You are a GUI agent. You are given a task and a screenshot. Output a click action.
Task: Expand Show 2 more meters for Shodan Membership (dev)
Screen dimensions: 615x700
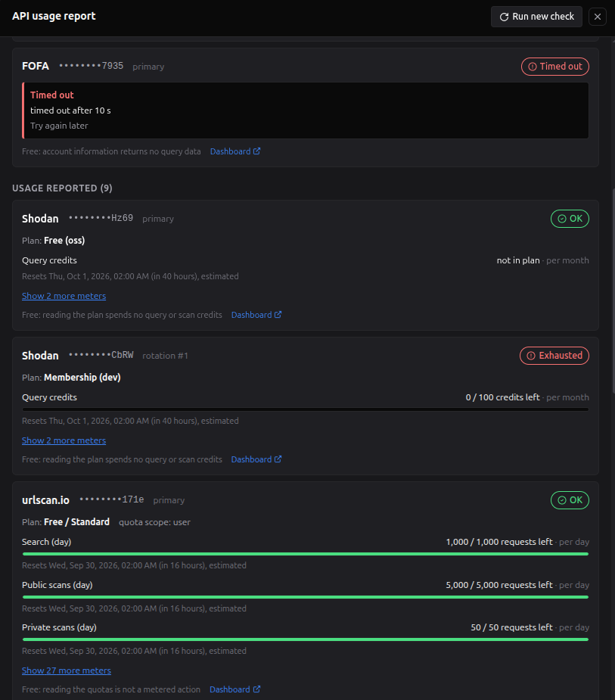(x=64, y=440)
